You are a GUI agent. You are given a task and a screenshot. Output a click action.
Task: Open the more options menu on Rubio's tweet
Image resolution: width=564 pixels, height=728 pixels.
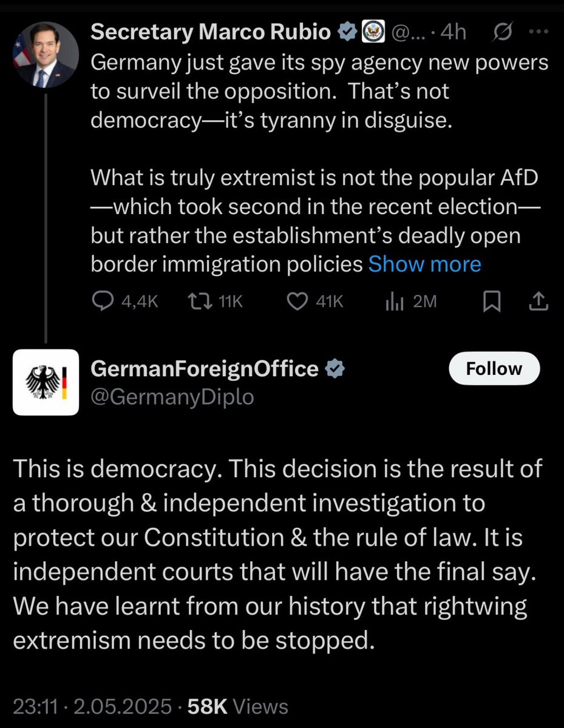tap(539, 32)
